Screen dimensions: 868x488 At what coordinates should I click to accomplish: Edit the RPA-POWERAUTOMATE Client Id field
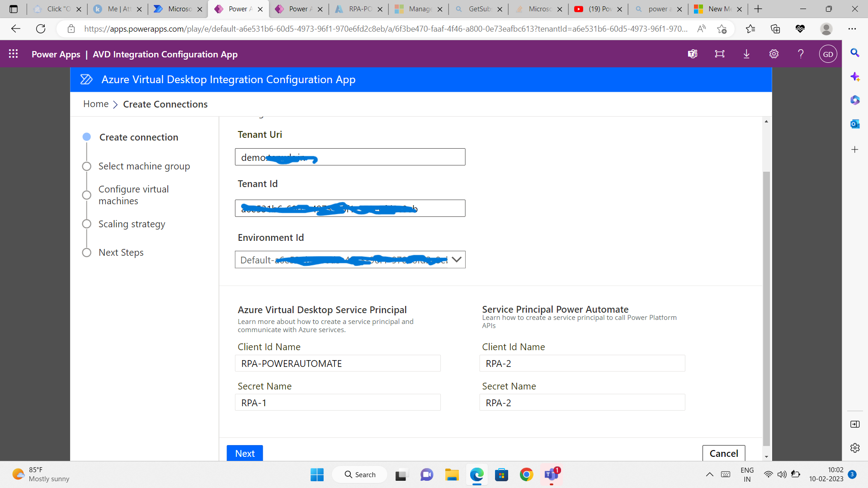tap(338, 363)
